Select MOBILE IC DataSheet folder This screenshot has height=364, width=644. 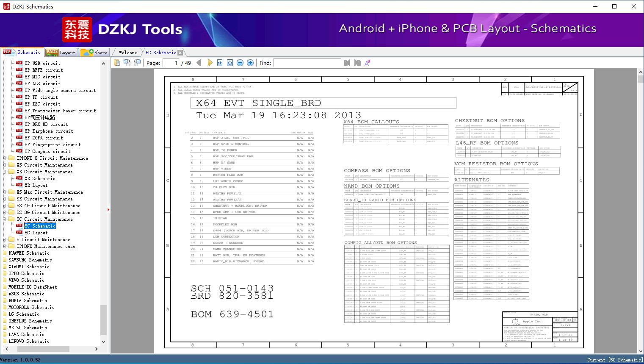click(x=33, y=287)
